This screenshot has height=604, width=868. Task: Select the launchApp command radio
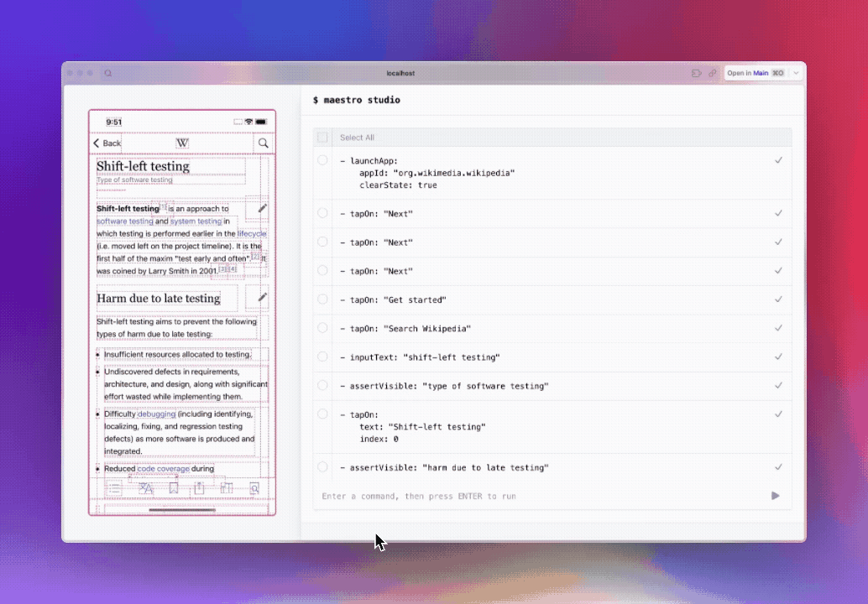322,160
